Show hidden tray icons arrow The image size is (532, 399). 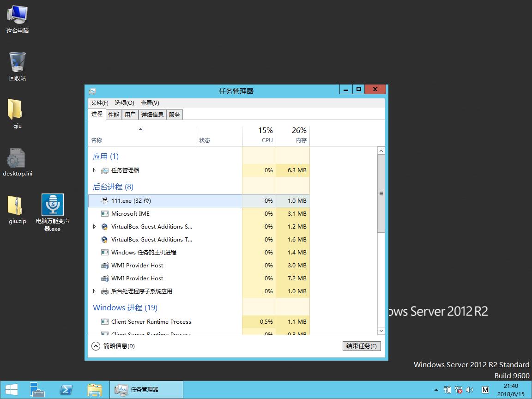436,389
